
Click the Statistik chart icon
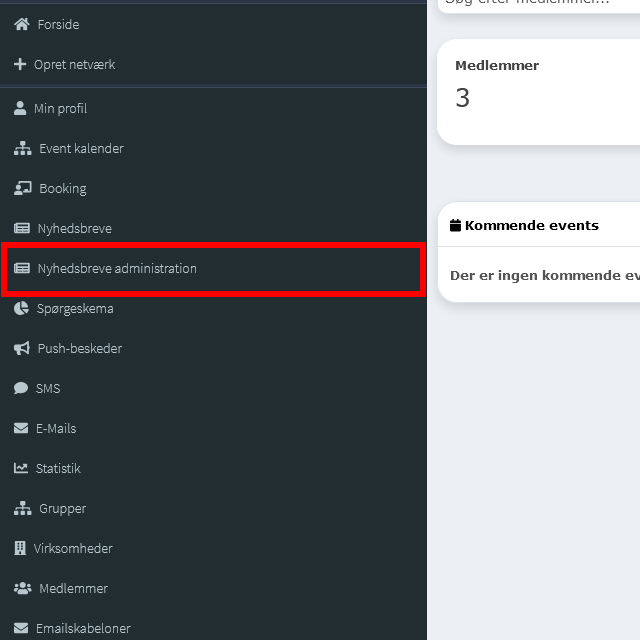tap(21, 468)
